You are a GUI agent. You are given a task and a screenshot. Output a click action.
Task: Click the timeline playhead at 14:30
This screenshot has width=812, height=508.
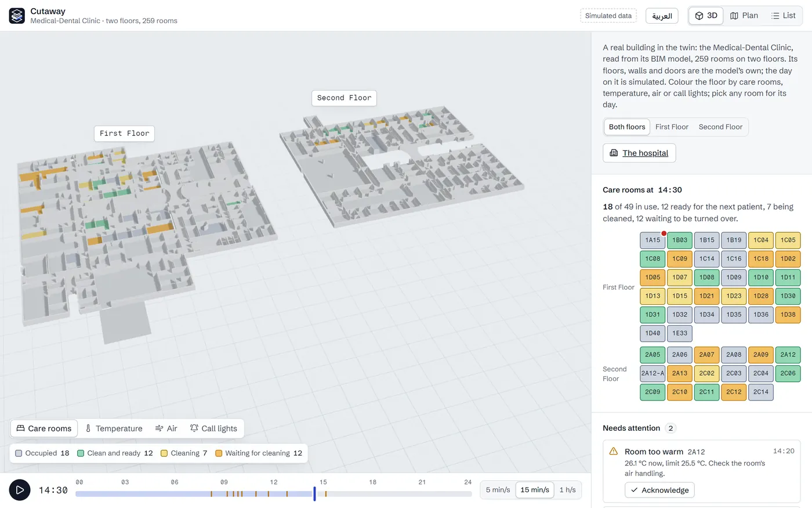tap(315, 494)
